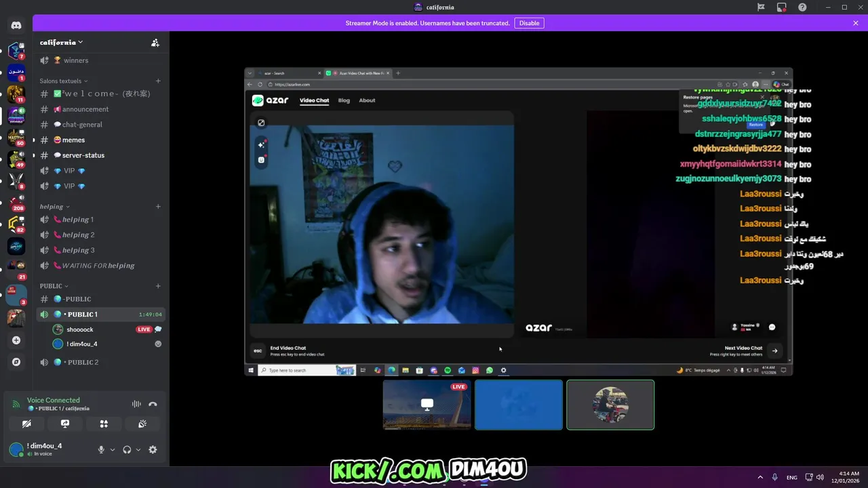Open microphone input options arrow
Screen dimensions: 868x488
click(x=113, y=449)
